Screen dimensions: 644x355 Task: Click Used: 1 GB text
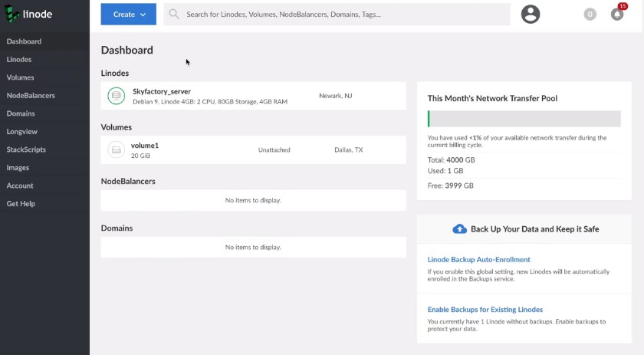[x=445, y=170]
